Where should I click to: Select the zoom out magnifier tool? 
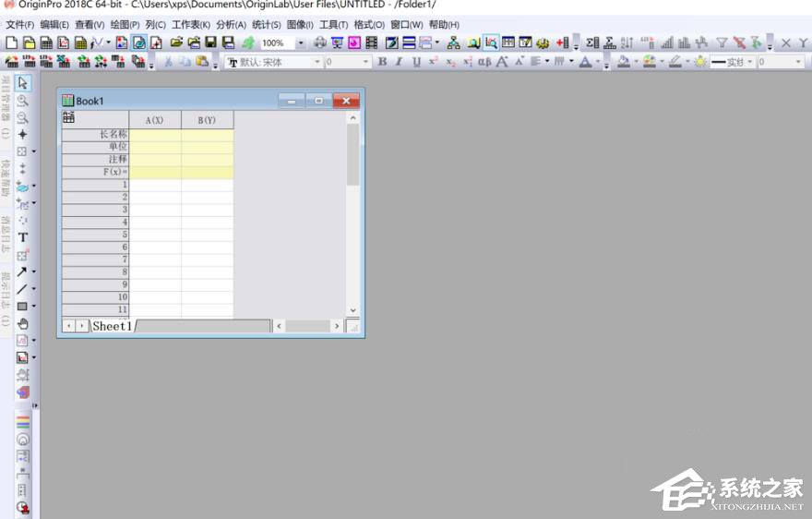click(x=22, y=117)
